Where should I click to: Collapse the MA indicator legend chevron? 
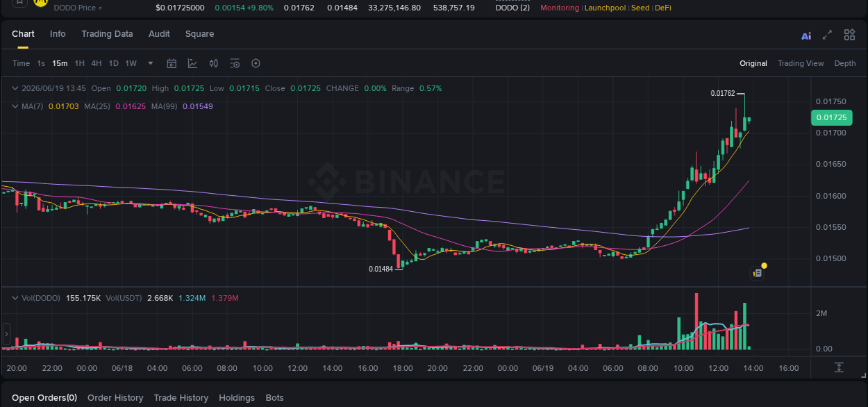coord(15,106)
